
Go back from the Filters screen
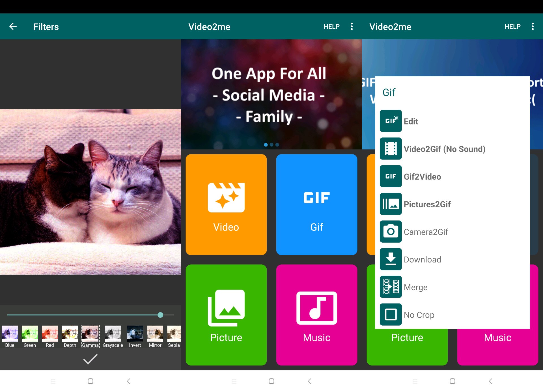13,27
